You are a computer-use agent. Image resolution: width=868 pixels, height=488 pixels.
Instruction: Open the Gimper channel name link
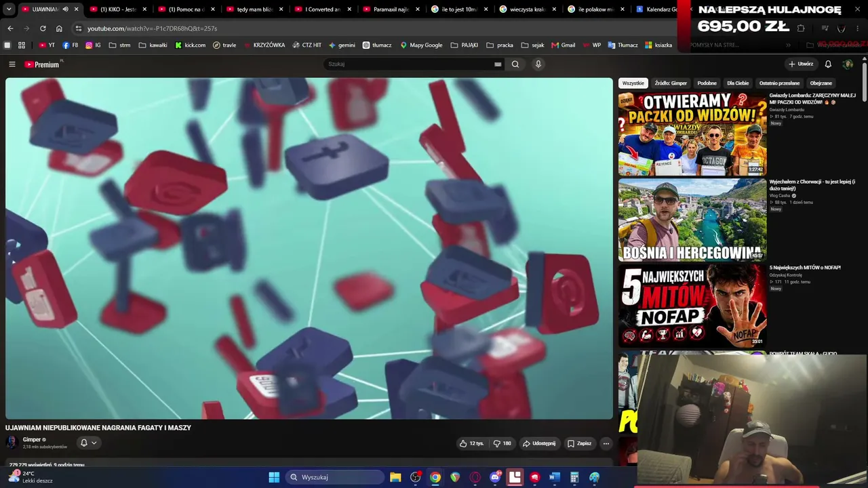click(32, 440)
